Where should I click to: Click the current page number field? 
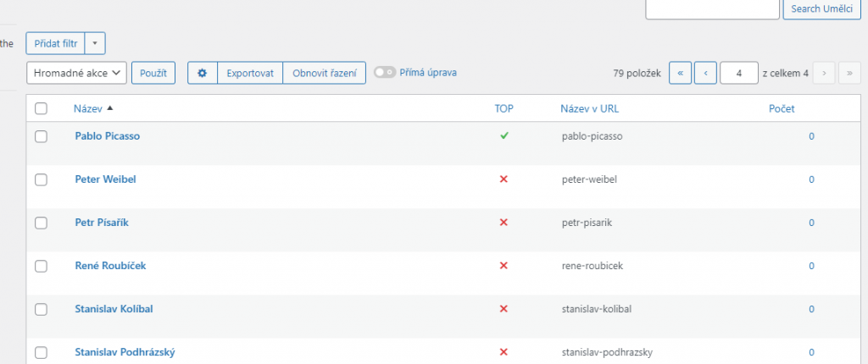738,73
